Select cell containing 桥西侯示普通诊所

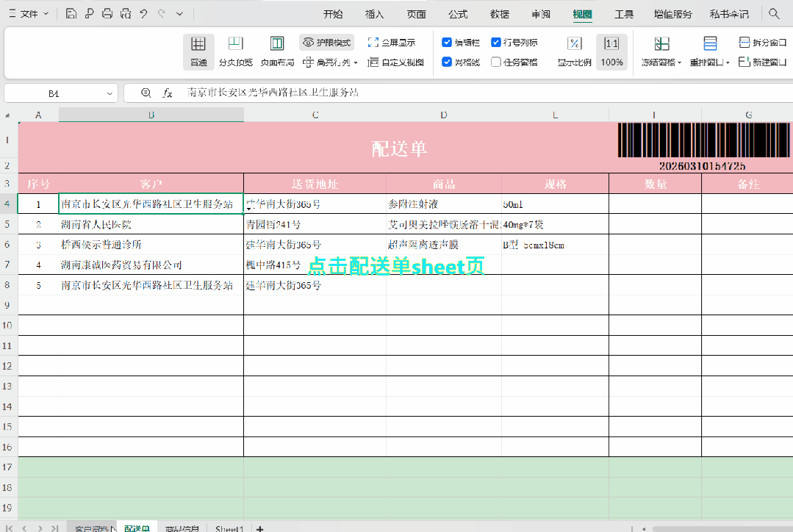pyautogui.click(x=151, y=244)
